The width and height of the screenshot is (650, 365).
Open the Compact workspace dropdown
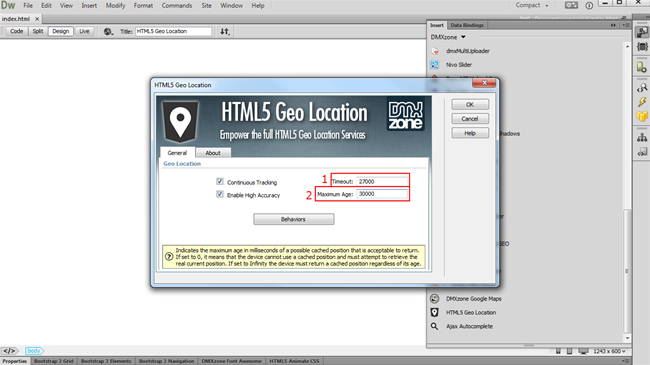click(532, 5)
